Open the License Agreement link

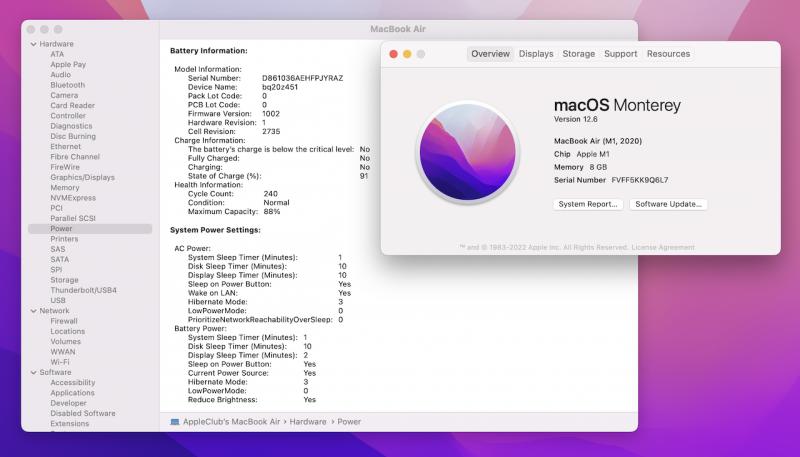pyautogui.click(x=663, y=247)
